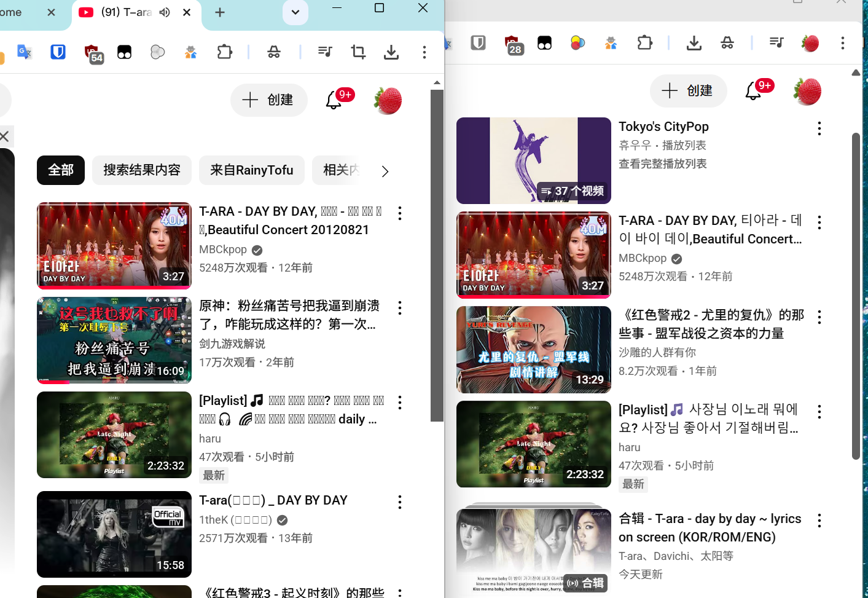Open more options for 原神 video
This screenshot has width=868, height=598.
click(x=400, y=308)
